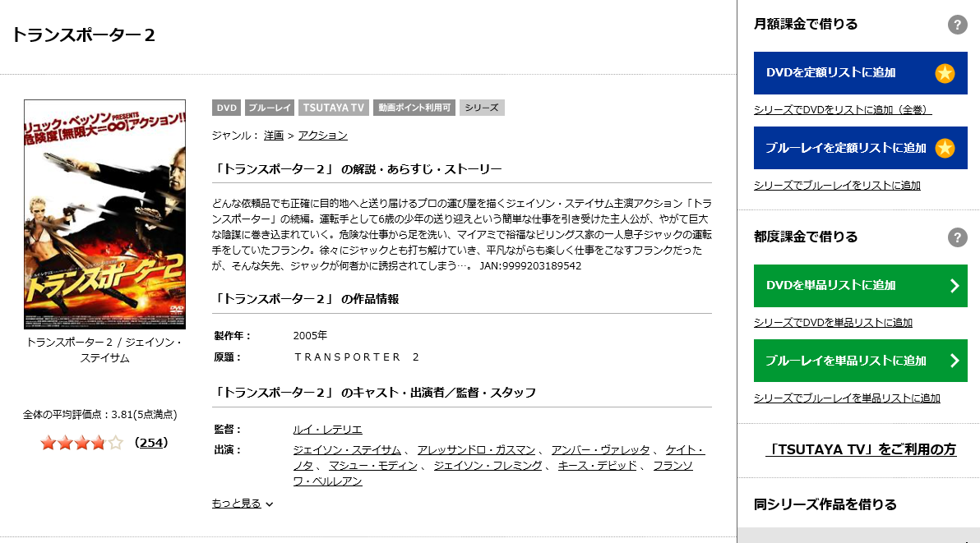Viewport: 980px width, 543px height.
Task: Open actor ジェイソン・フレミング page
Action: pos(488,466)
